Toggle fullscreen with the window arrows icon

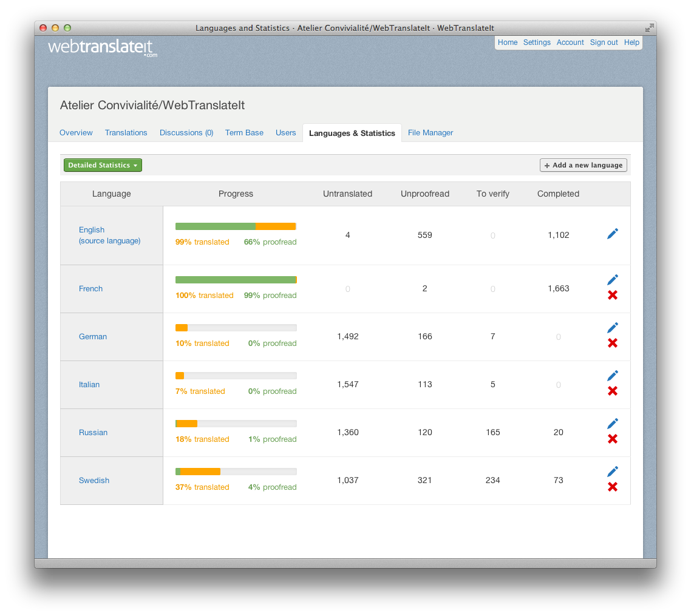click(649, 28)
